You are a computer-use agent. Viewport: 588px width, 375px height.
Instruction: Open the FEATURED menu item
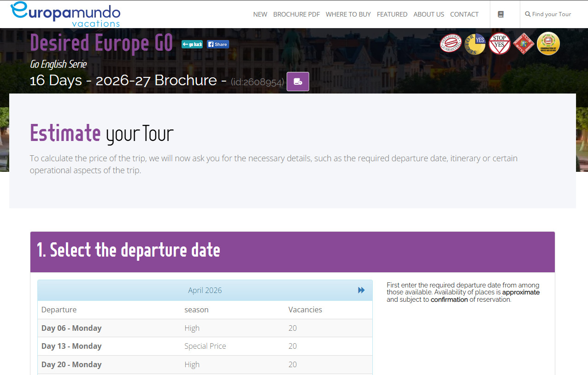[392, 14]
